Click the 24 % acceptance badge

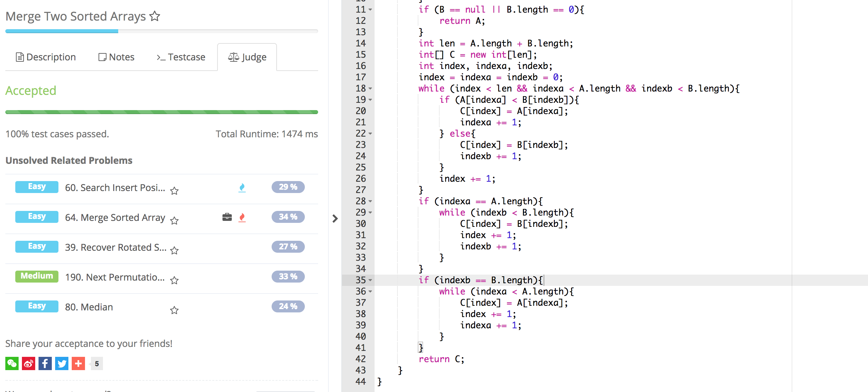point(288,306)
